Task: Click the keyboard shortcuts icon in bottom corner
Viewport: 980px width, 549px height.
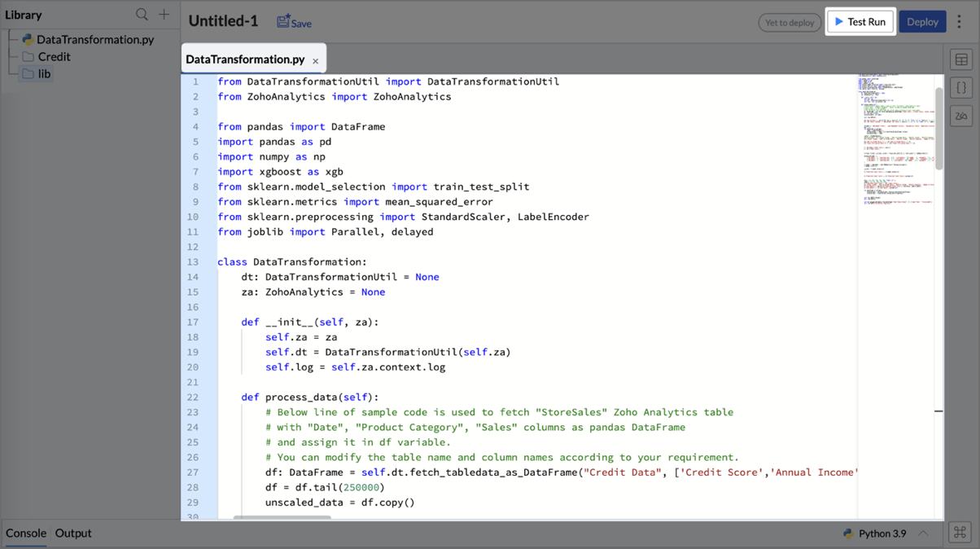Action: [x=960, y=533]
